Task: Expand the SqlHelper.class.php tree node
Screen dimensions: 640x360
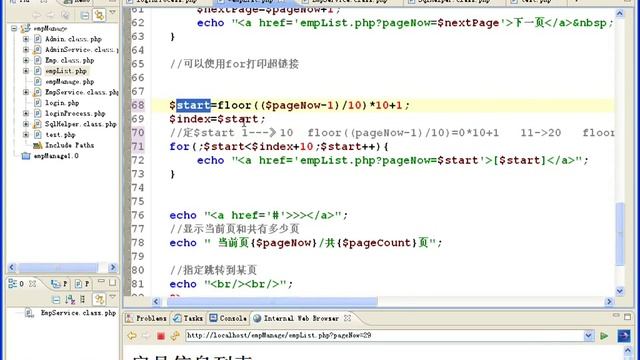Action: click(x=26, y=124)
